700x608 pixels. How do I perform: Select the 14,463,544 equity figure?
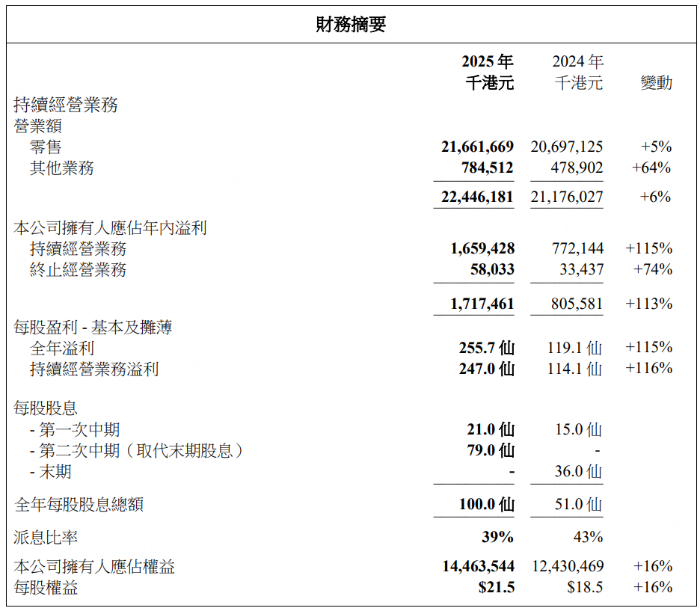pyautogui.click(x=478, y=567)
